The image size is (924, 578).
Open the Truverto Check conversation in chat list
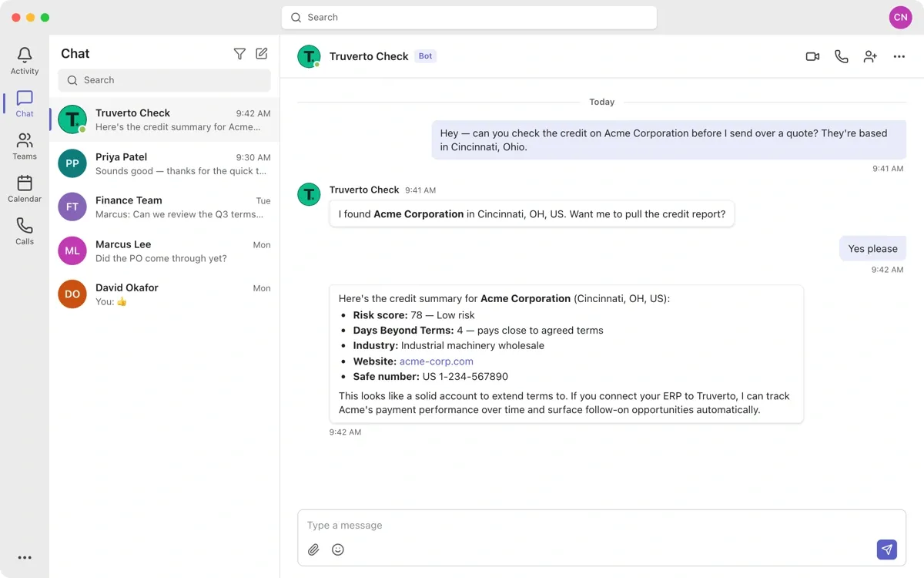pos(165,119)
